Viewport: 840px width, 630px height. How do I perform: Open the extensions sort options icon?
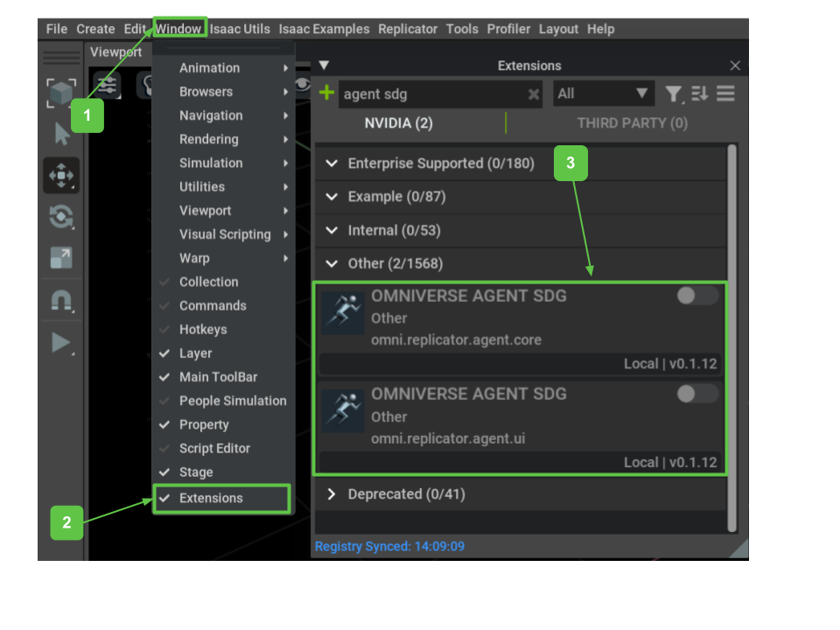coord(699,94)
